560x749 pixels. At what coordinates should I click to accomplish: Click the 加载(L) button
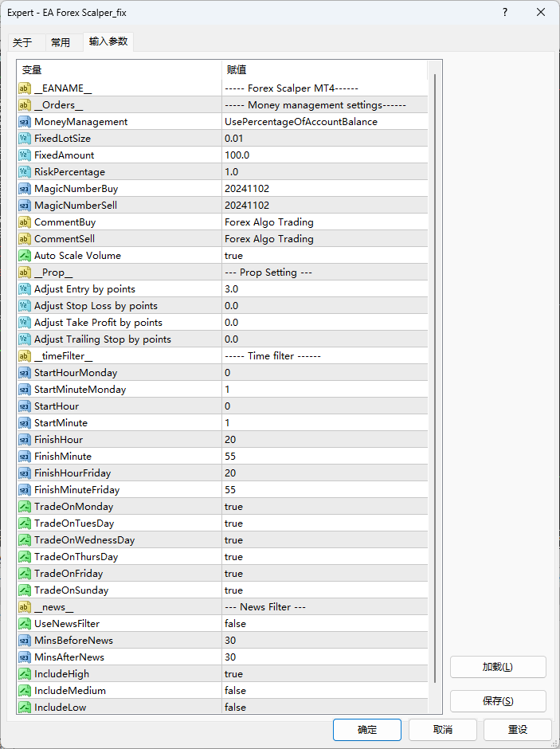click(498, 667)
